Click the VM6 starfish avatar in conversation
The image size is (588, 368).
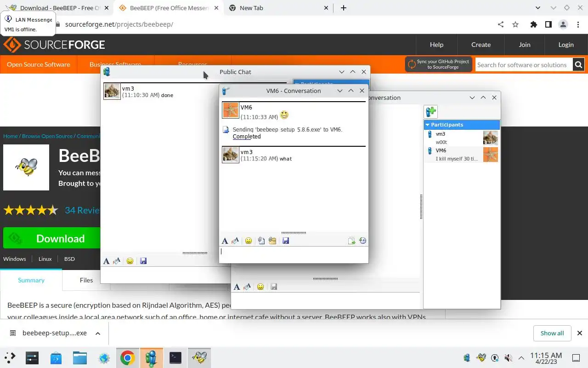231,110
